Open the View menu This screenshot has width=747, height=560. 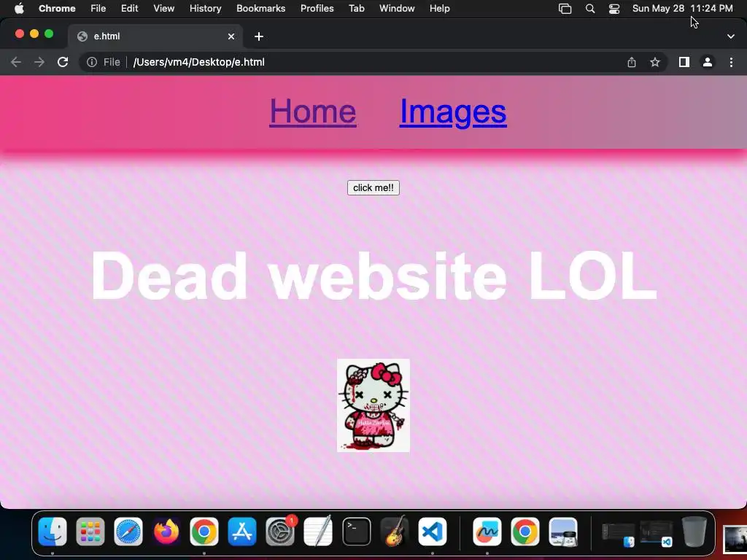164,9
